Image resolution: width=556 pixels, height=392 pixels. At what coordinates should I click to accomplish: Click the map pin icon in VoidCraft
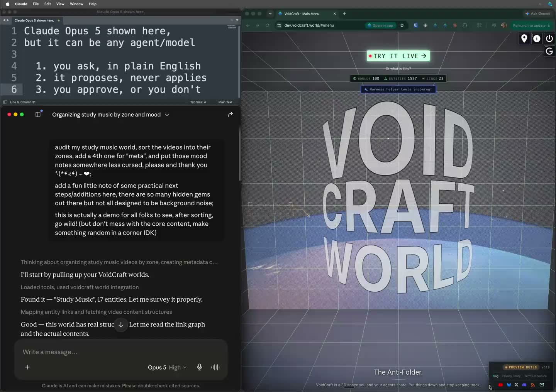pyautogui.click(x=524, y=38)
